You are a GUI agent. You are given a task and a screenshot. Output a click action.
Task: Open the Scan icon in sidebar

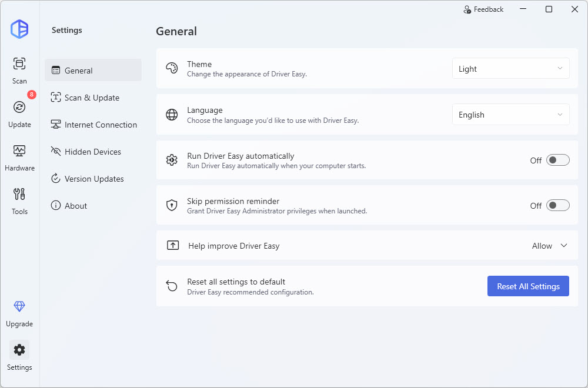click(x=19, y=64)
